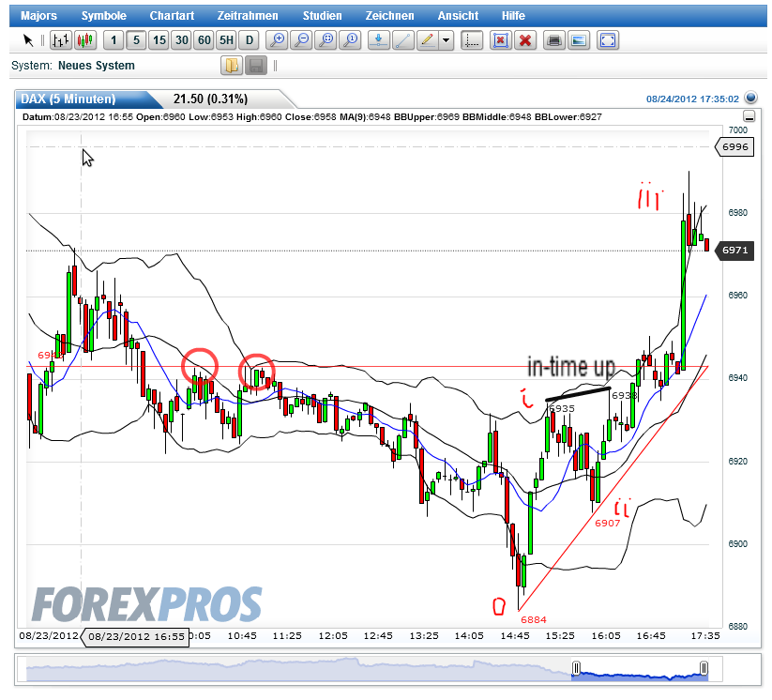
Task: Select the pencil annotation tool
Action: pyautogui.click(x=430, y=40)
